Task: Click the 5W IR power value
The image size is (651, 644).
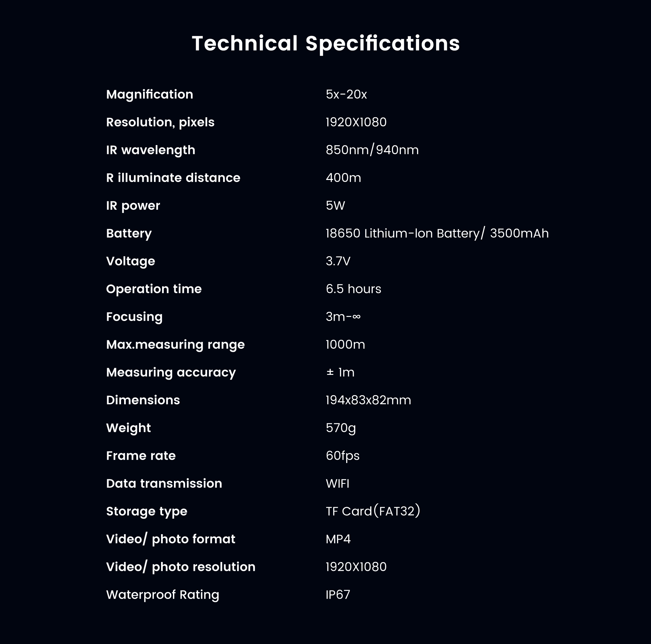Action: click(335, 205)
